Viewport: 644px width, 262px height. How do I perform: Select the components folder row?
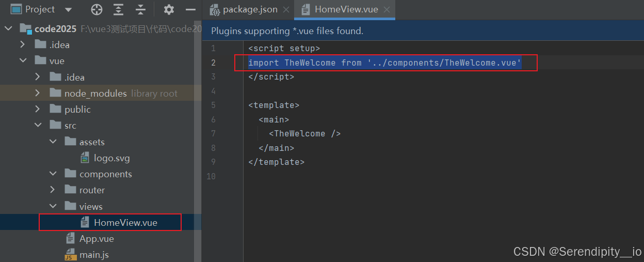(x=101, y=174)
